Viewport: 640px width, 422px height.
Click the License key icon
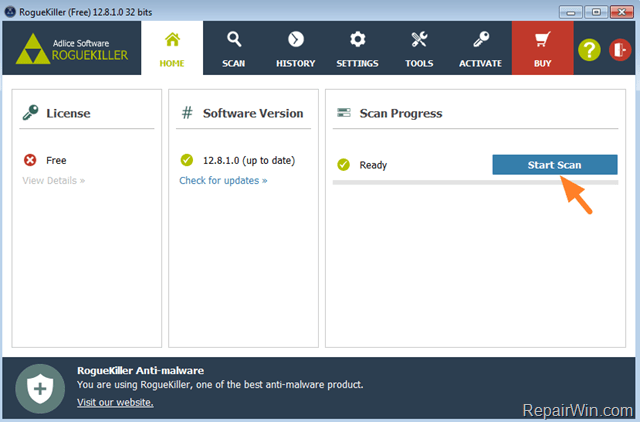tap(31, 113)
